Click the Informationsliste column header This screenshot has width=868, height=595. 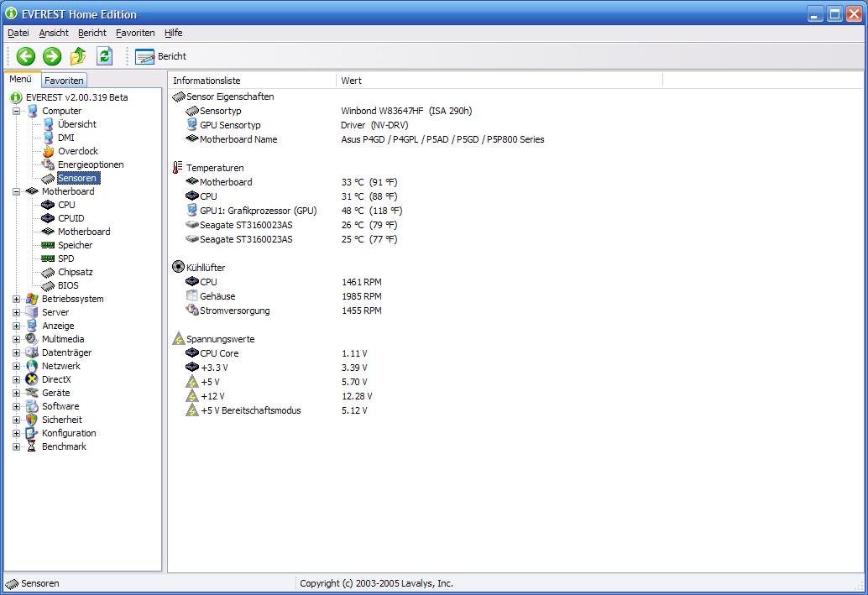pos(252,81)
